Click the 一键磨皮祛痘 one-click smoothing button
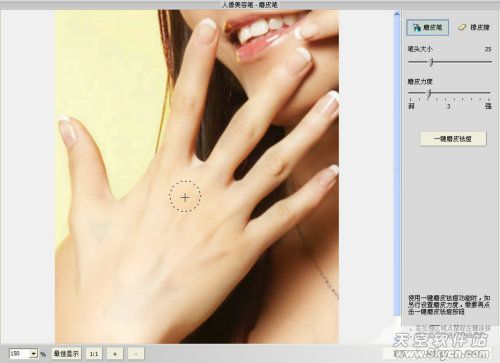Viewport: 500px width, 363px height. tap(453, 139)
